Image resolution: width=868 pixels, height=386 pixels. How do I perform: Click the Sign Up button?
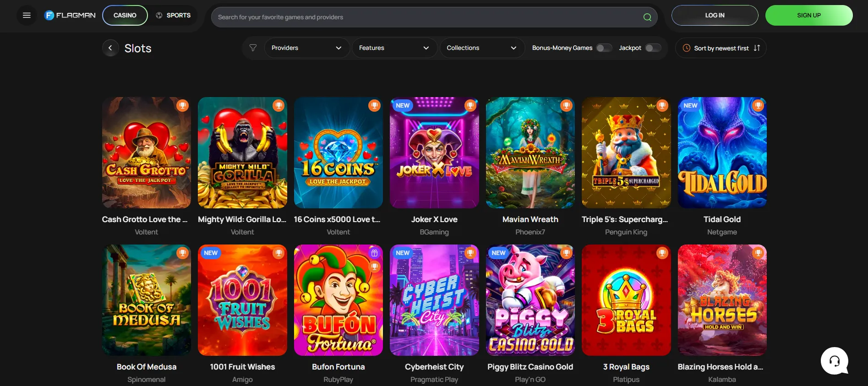point(809,15)
